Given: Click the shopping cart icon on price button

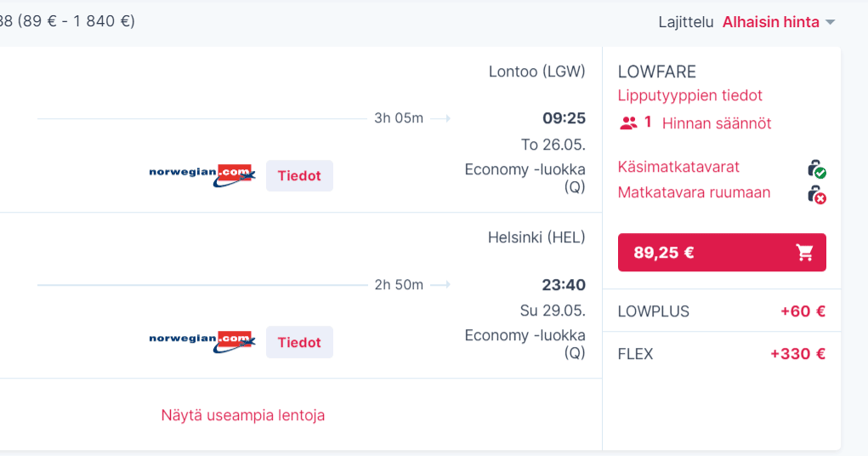Looking at the screenshot, I should [804, 253].
